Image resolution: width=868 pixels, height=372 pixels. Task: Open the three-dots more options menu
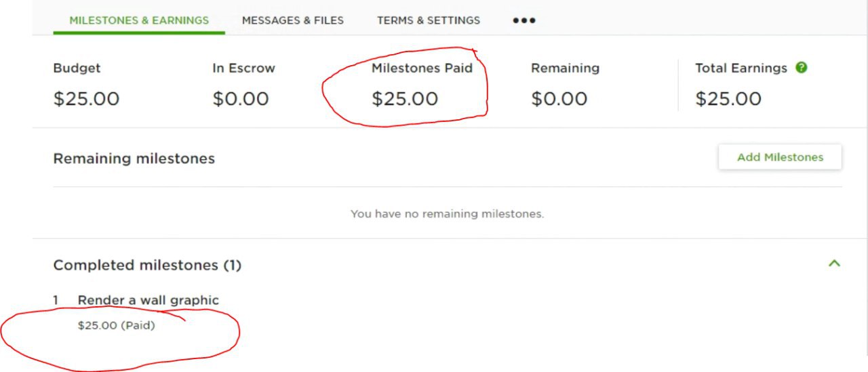[524, 20]
